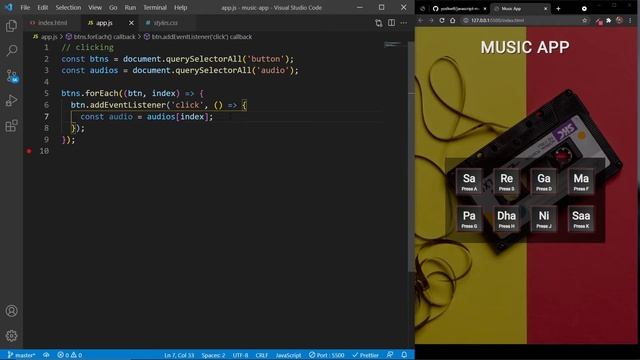Change end of line sequence CRLF
This screenshot has height=360, width=640.
262,355
